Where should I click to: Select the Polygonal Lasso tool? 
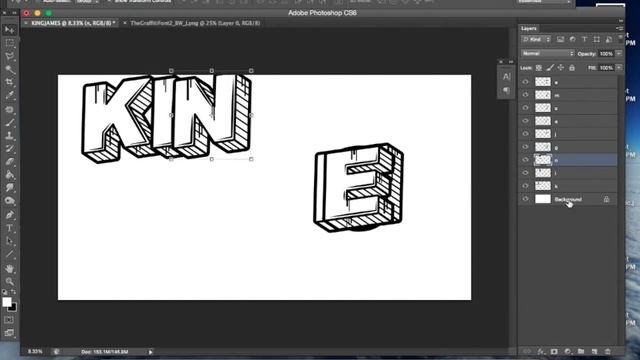9,56
